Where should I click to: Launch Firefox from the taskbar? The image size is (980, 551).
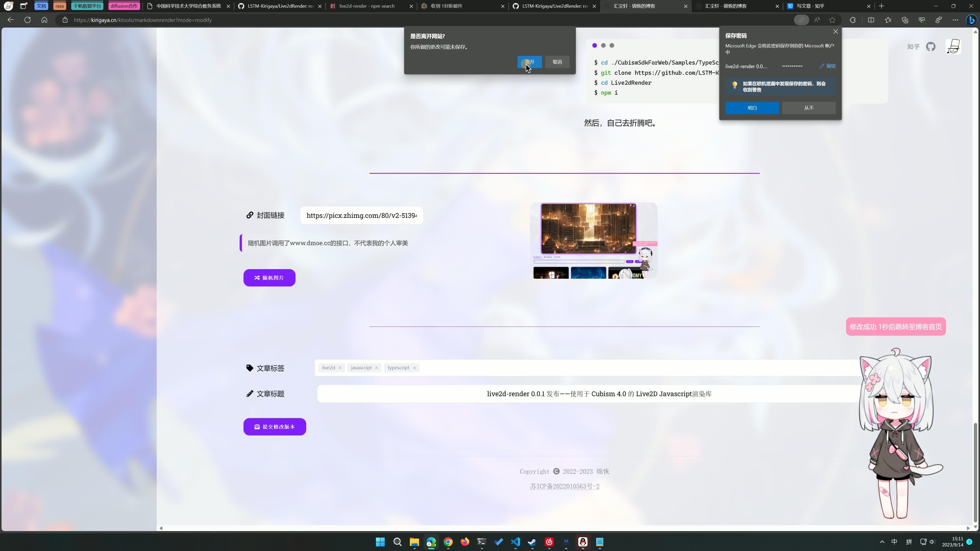[464, 542]
